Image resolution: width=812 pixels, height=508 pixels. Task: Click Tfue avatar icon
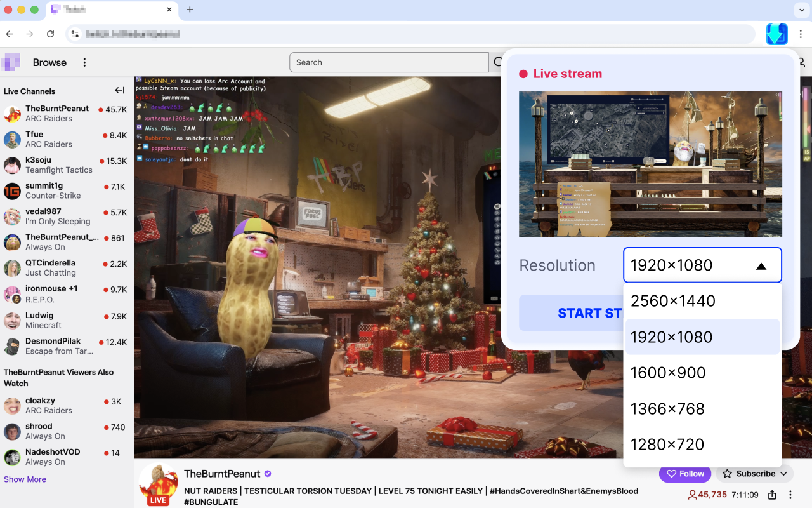12,140
